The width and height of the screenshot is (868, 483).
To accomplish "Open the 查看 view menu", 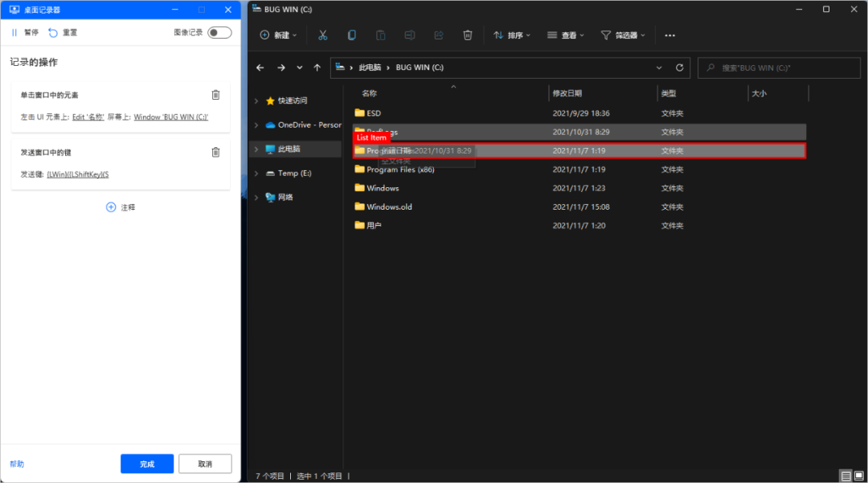I will tap(566, 35).
